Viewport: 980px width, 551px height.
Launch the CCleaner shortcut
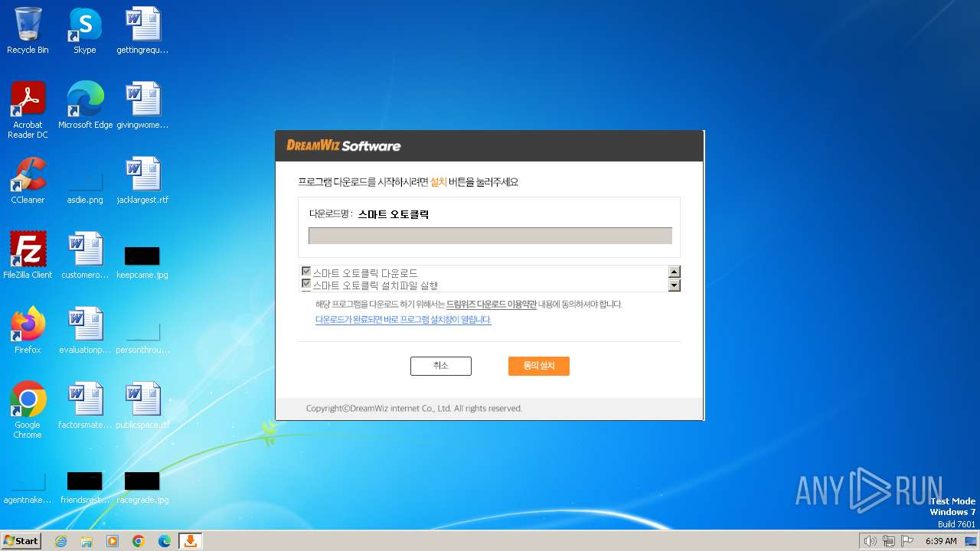coord(28,181)
